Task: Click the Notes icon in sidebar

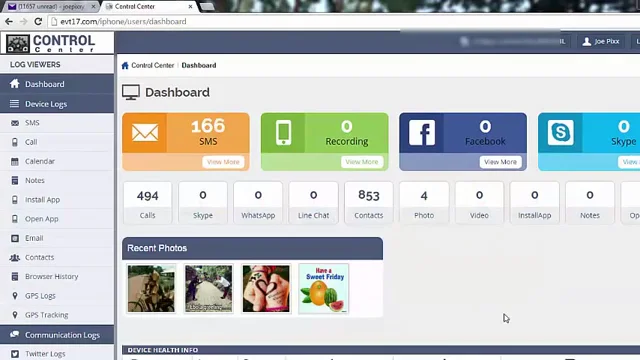Action: click(x=15, y=180)
